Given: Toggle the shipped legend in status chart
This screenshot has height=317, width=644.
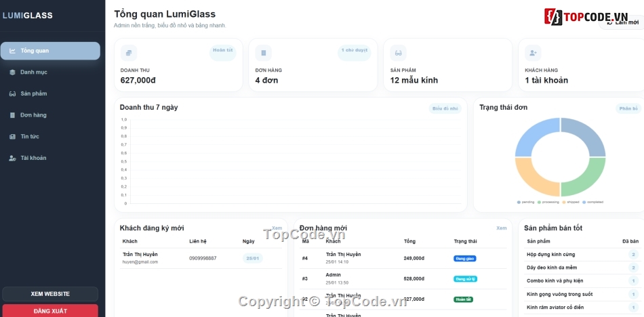Looking at the screenshot, I should (571, 202).
